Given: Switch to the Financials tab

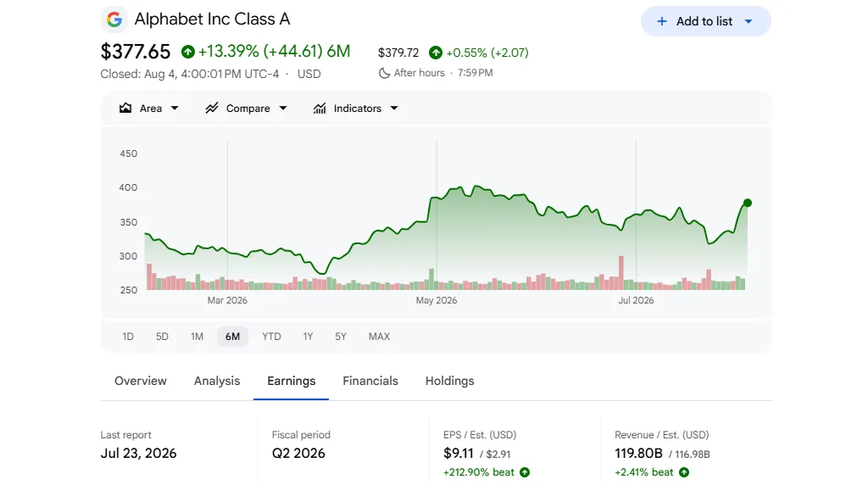Looking at the screenshot, I should (370, 381).
